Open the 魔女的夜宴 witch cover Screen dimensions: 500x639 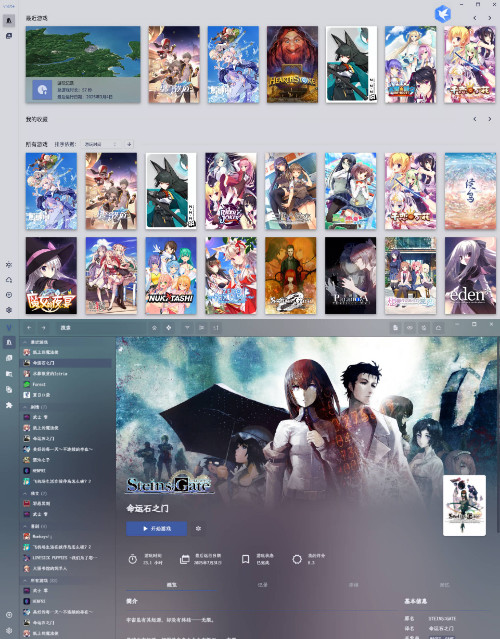(51, 275)
